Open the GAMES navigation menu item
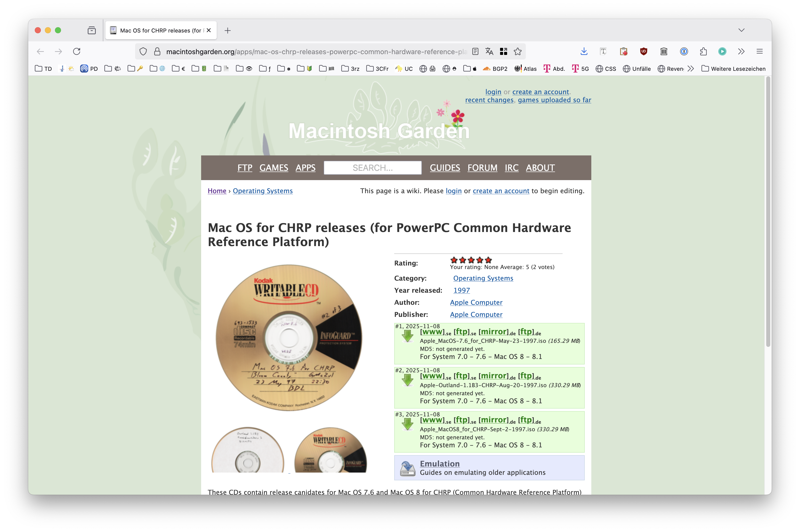The width and height of the screenshot is (800, 532). click(x=273, y=168)
